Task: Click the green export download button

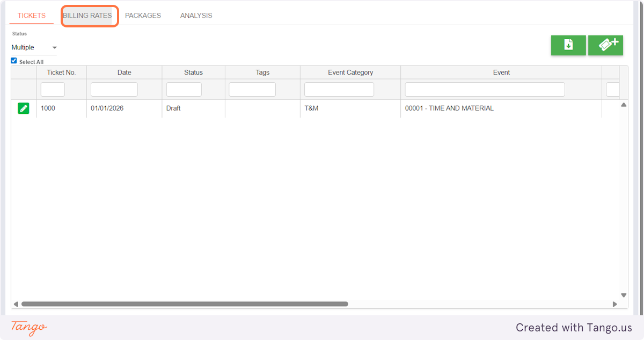Action: pyautogui.click(x=568, y=45)
